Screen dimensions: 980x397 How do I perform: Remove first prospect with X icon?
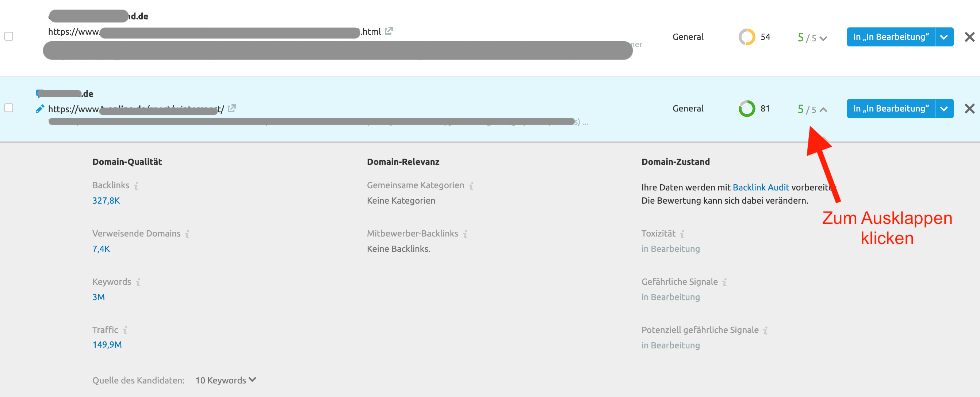click(969, 37)
